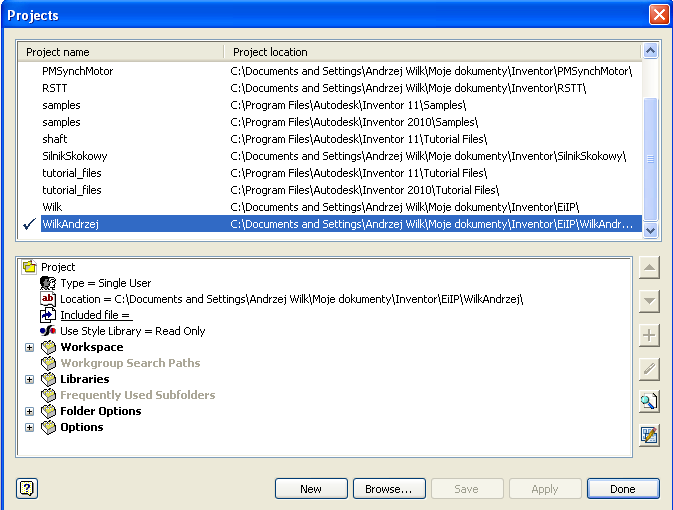Click the move up arrow button
Viewport: 673px width, 510px height.
click(649, 268)
